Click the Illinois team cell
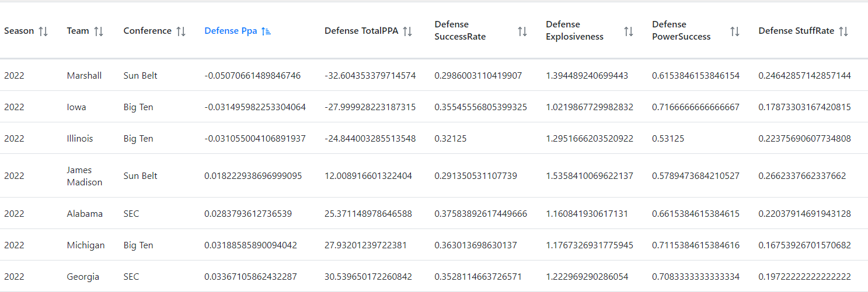 click(80, 139)
